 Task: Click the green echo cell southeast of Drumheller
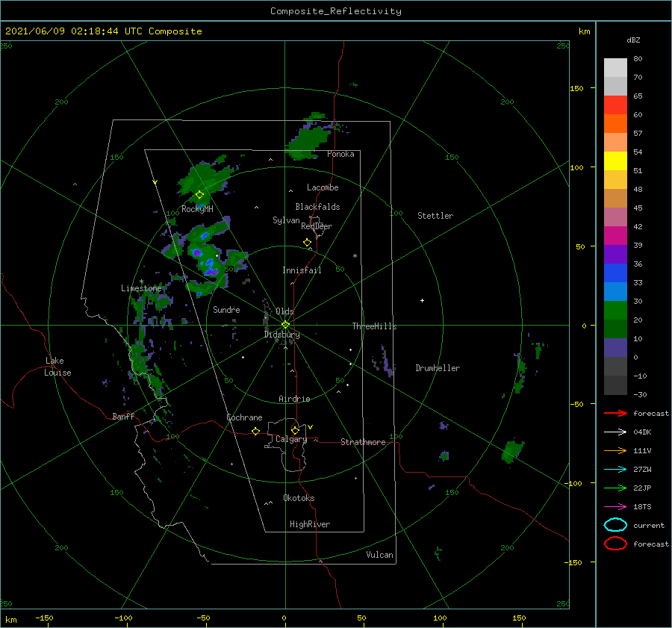click(512, 451)
